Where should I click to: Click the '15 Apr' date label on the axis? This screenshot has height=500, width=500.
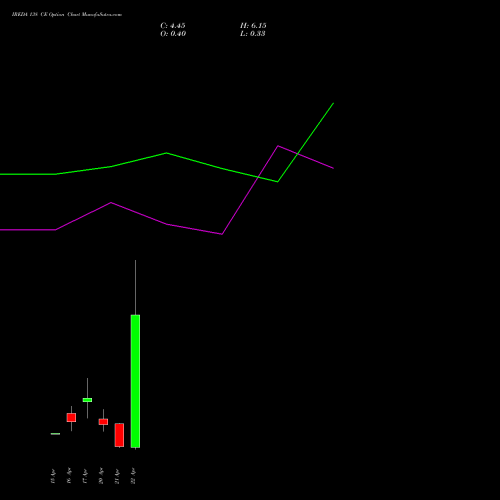click(53, 476)
